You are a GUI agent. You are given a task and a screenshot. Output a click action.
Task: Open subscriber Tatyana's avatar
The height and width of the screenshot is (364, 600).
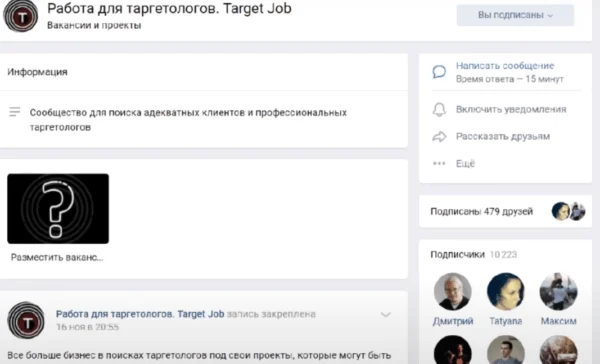505,291
